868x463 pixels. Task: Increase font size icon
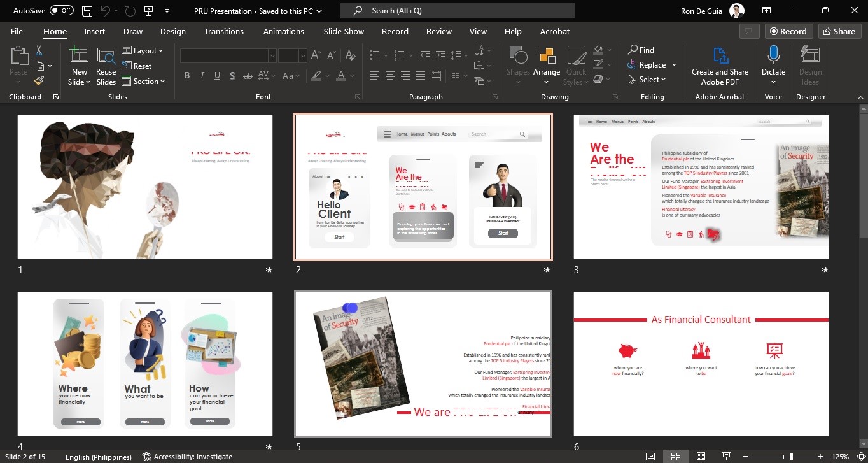(x=317, y=56)
